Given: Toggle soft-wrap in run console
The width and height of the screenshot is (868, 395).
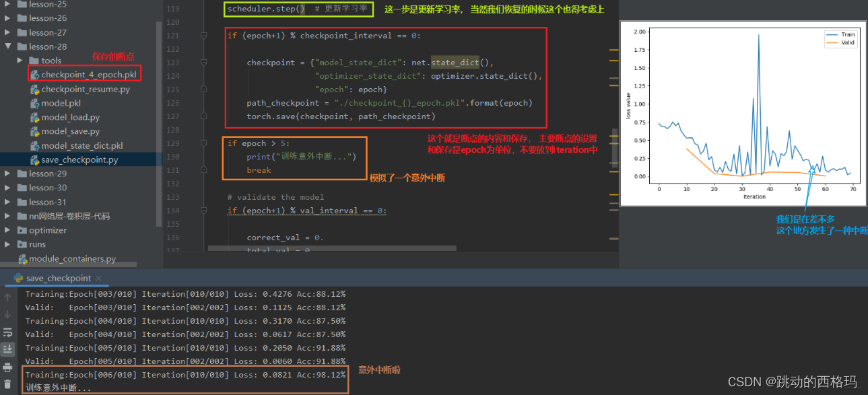Looking at the screenshot, I should 7,332.
